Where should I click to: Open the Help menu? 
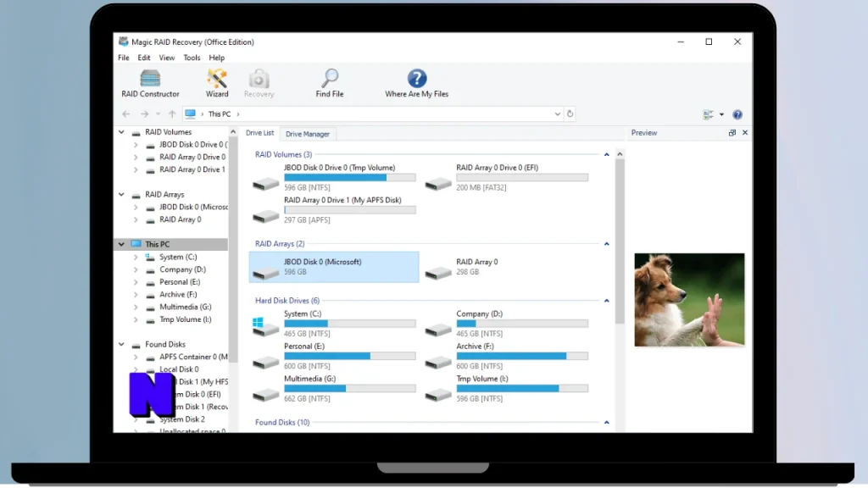click(x=216, y=58)
